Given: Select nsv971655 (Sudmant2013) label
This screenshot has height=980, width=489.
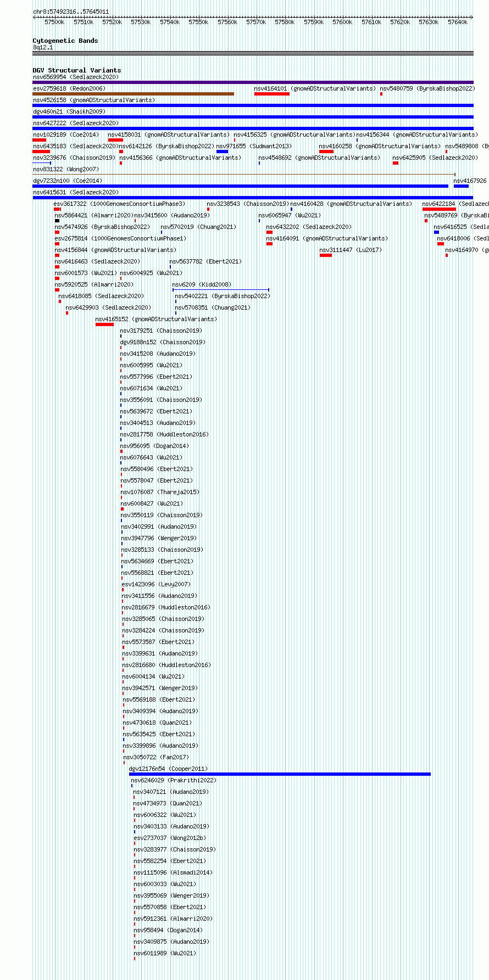Looking at the screenshot, I should pyautogui.click(x=254, y=146).
